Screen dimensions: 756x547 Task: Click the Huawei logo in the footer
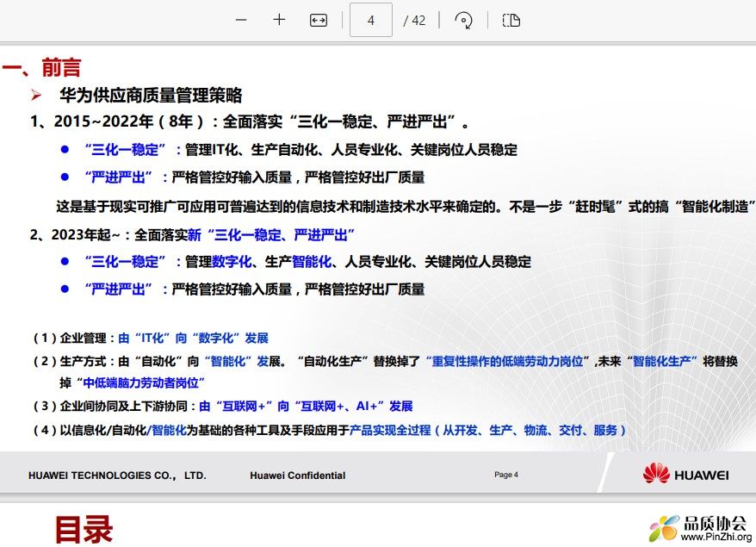tap(685, 474)
